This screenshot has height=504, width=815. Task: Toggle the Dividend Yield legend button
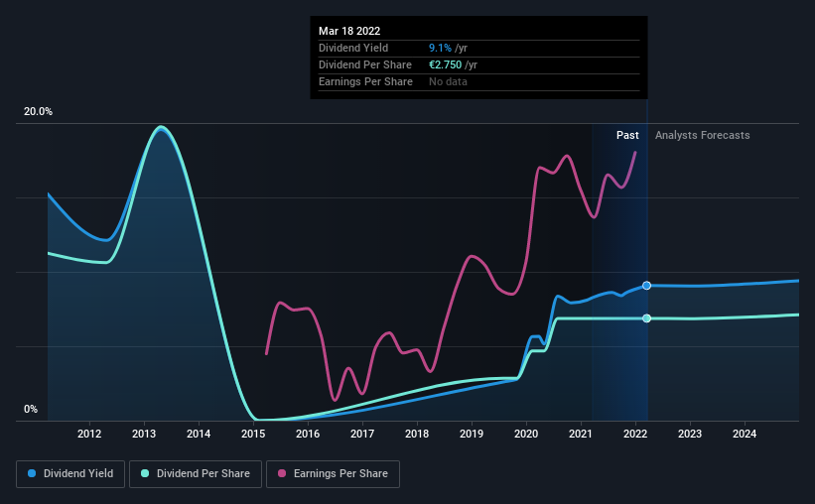click(x=70, y=474)
